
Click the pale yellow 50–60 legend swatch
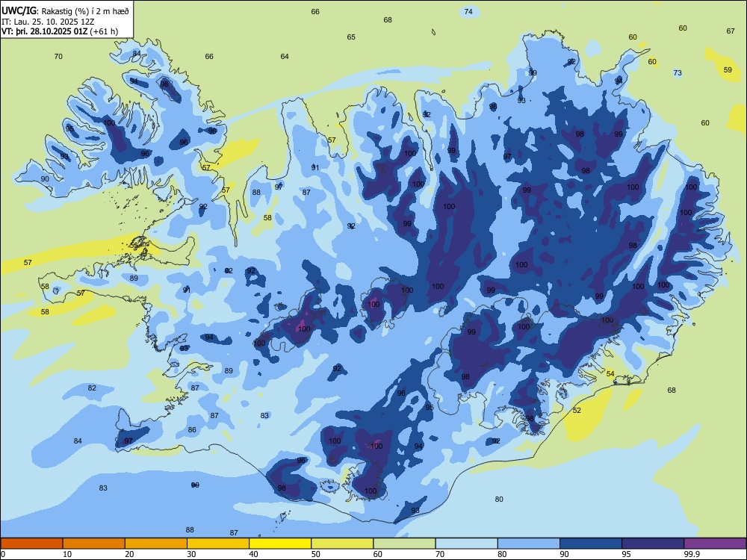pos(342,544)
